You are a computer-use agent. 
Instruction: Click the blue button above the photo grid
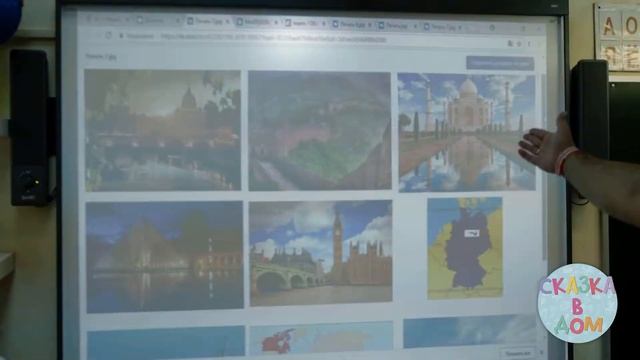pos(500,63)
